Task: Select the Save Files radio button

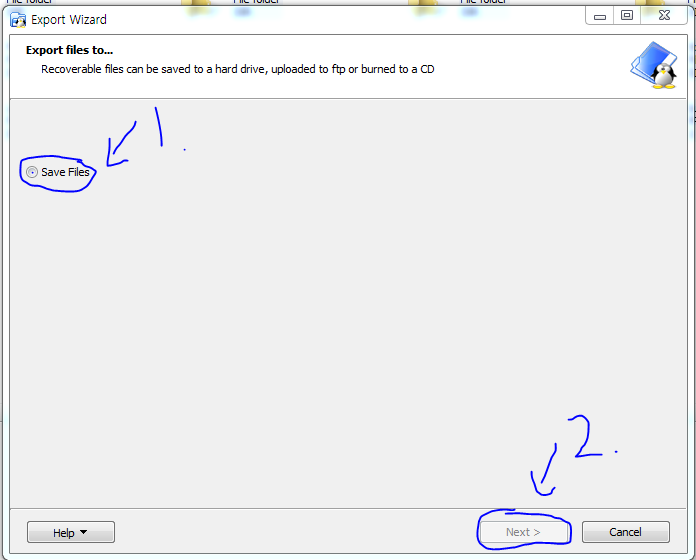Action: pyautogui.click(x=32, y=172)
